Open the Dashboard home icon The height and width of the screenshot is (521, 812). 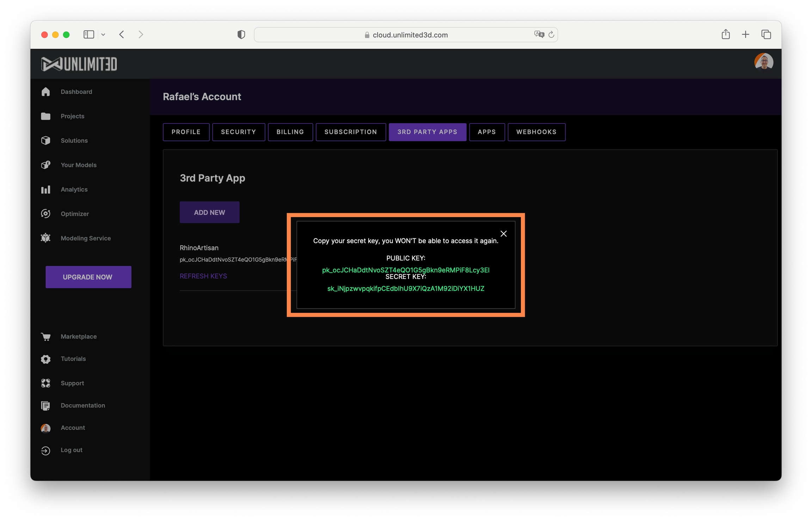[x=45, y=92]
